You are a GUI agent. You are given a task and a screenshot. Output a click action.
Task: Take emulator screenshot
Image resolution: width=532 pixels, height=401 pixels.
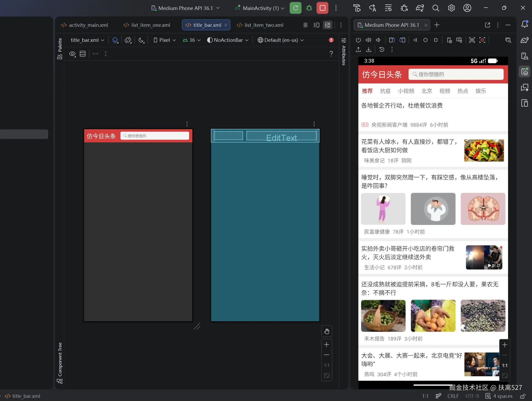(x=472, y=40)
